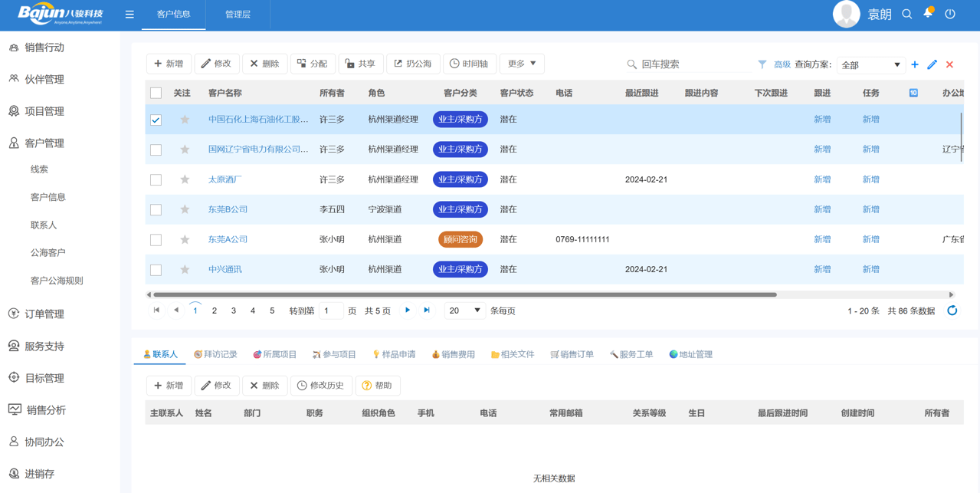Toggle the star favorite for 东莞A公司
The width and height of the screenshot is (980, 493).
tap(184, 238)
